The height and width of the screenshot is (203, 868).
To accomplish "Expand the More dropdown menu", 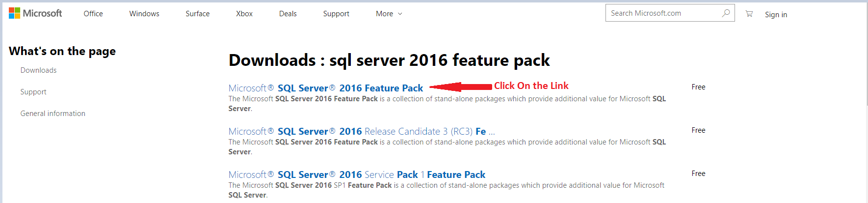I will 389,14.
